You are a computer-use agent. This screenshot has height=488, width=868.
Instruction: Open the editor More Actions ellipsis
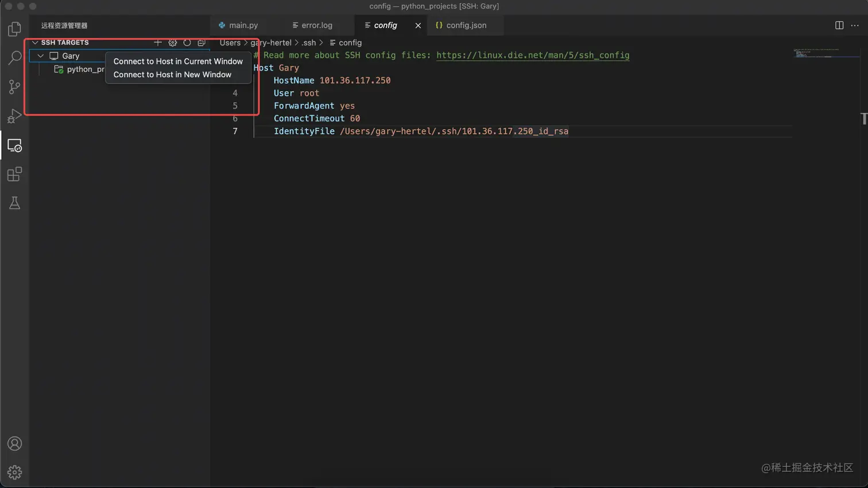click(855, 25)
